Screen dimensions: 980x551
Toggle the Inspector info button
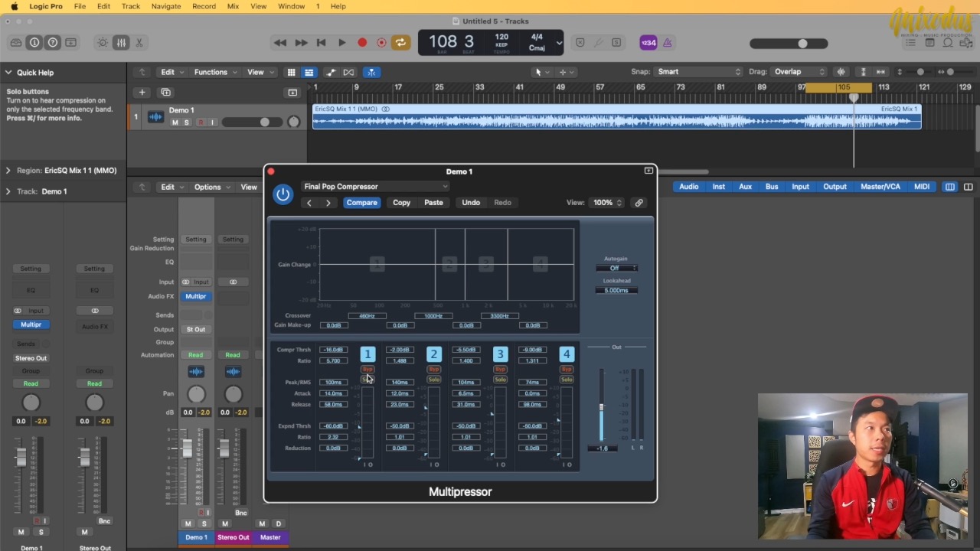(34, 43)
